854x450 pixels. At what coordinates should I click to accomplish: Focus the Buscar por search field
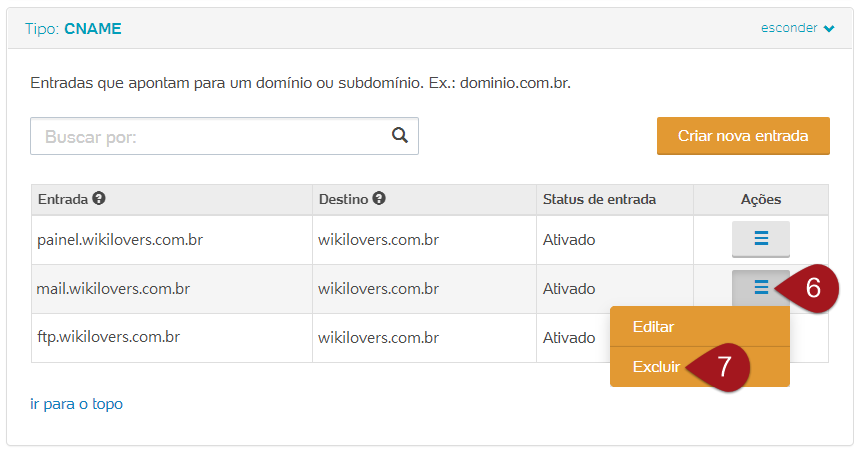click(x=210, y=137)
